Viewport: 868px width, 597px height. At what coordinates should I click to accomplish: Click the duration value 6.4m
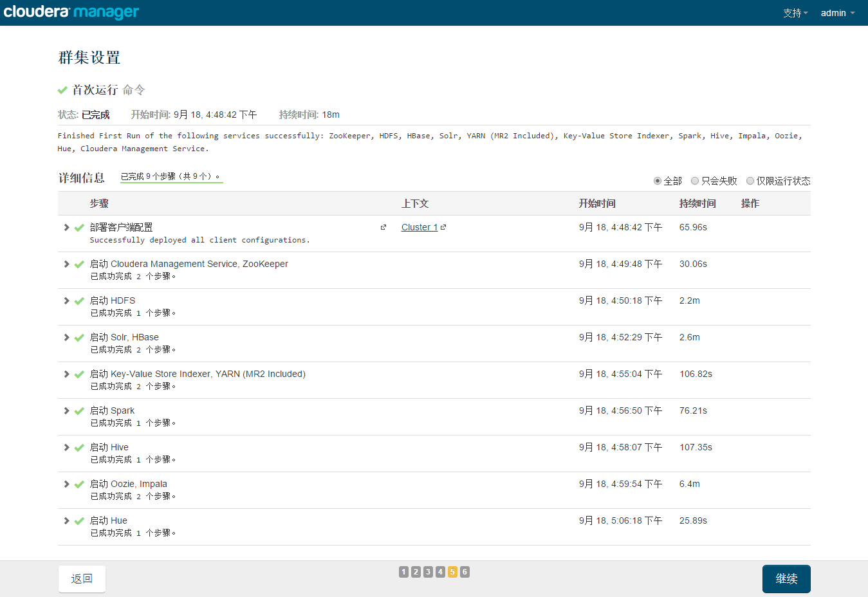pos(690,484)
